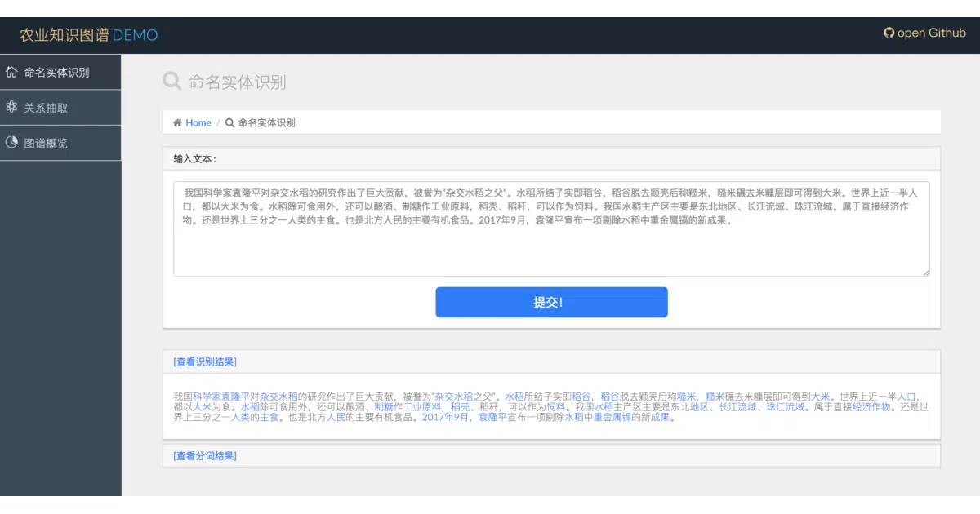
Task: Click the 经济作物 entity link in results
Action: tap(871, 406)
